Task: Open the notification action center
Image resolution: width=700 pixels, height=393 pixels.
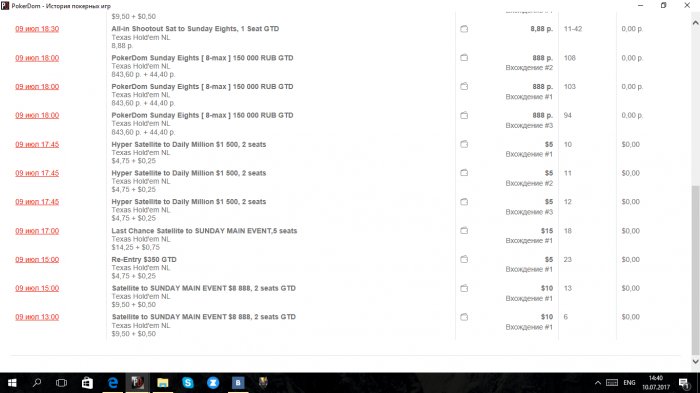Action: pyautogui.click(x=684, y=383)
